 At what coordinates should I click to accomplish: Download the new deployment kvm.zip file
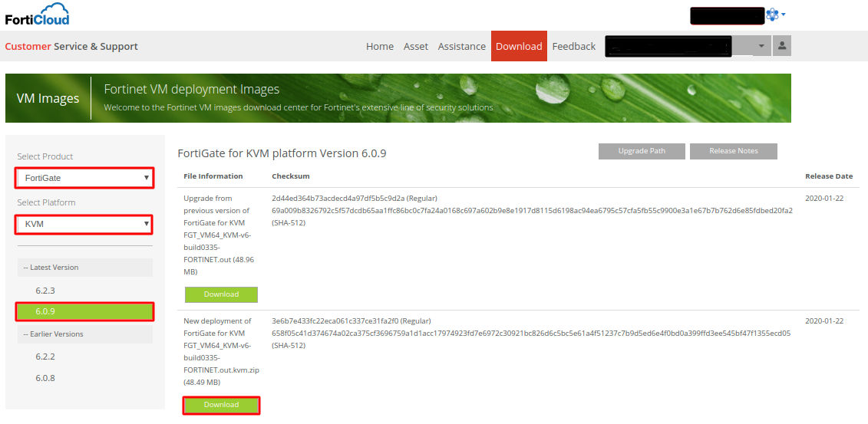tap(221, 405)
